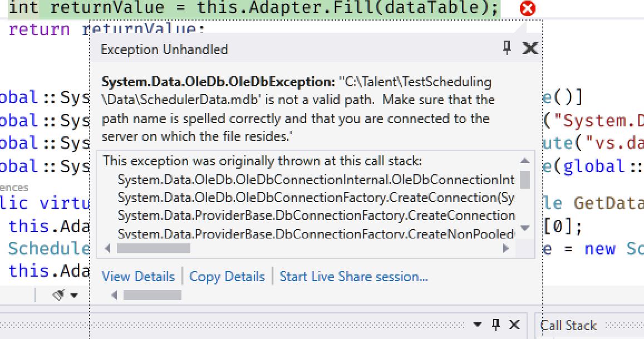644x339 pixels.
Task: Click the red exception error icon
Action: [527, 8]
